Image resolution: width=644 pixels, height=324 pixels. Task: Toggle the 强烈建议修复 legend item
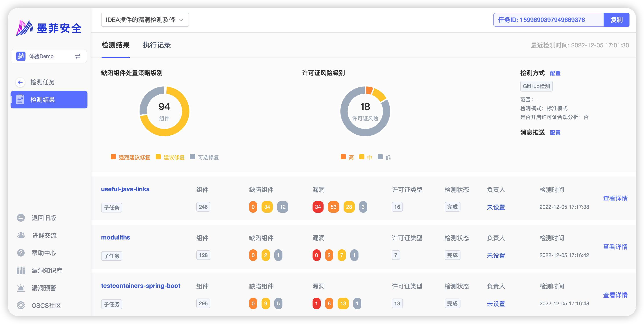[x=131, y=157]
